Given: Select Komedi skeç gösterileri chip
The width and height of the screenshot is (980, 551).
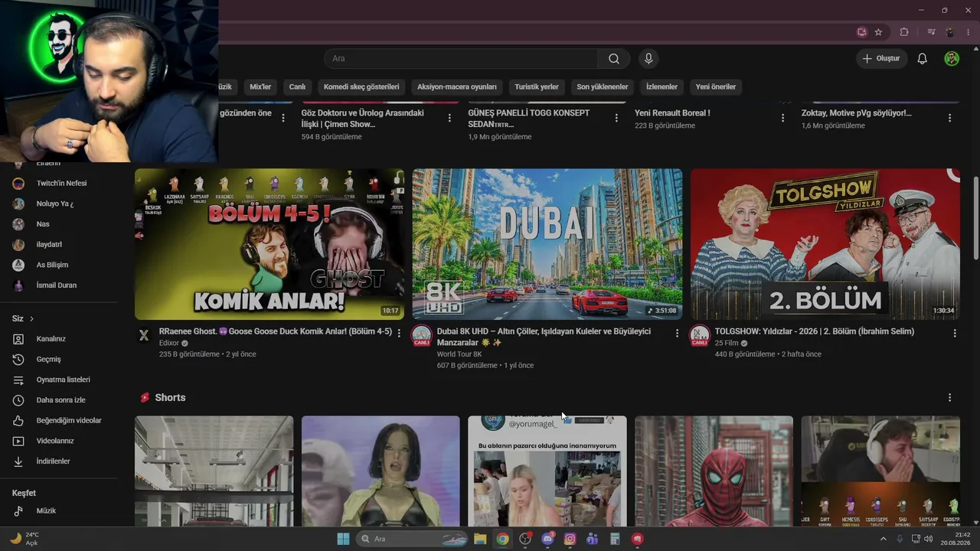Looking at the screenshot, I should pyautogui.click(x=361, y=86).
